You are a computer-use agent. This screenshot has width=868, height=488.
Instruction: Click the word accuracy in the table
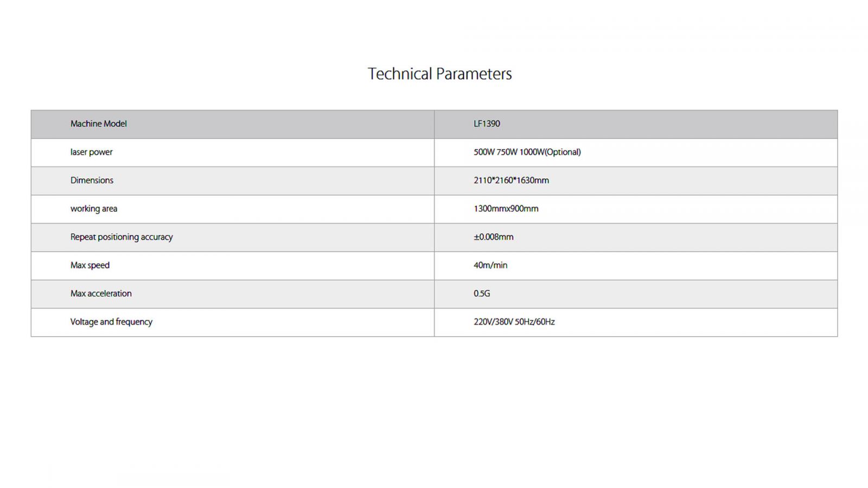(x=157, y=237)
